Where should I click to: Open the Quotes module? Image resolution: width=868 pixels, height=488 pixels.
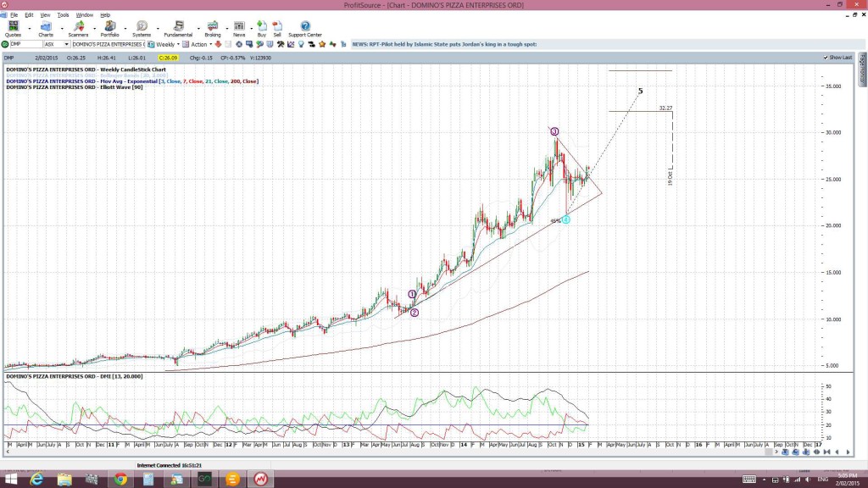[x=13, y=29]
